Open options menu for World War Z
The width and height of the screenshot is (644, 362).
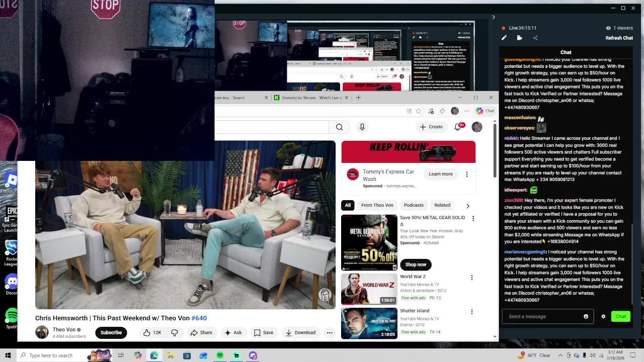[472, 278]
